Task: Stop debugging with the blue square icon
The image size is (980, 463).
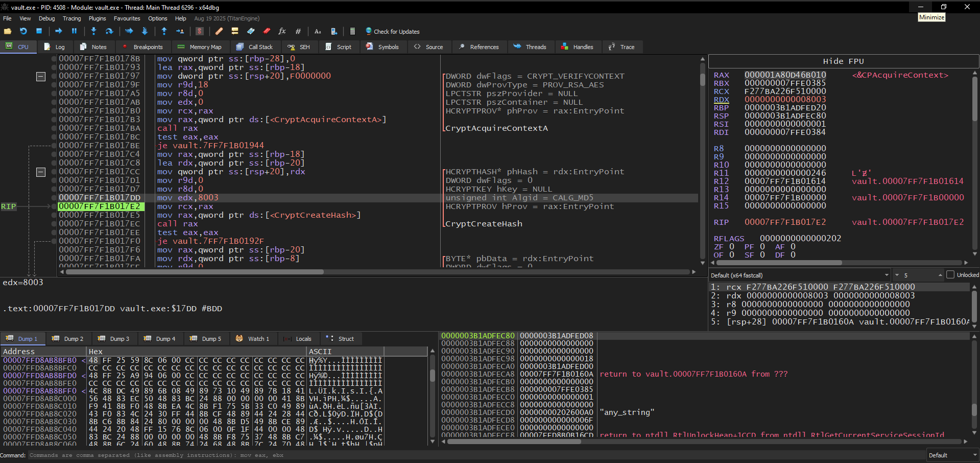Action: pos(39,31)
